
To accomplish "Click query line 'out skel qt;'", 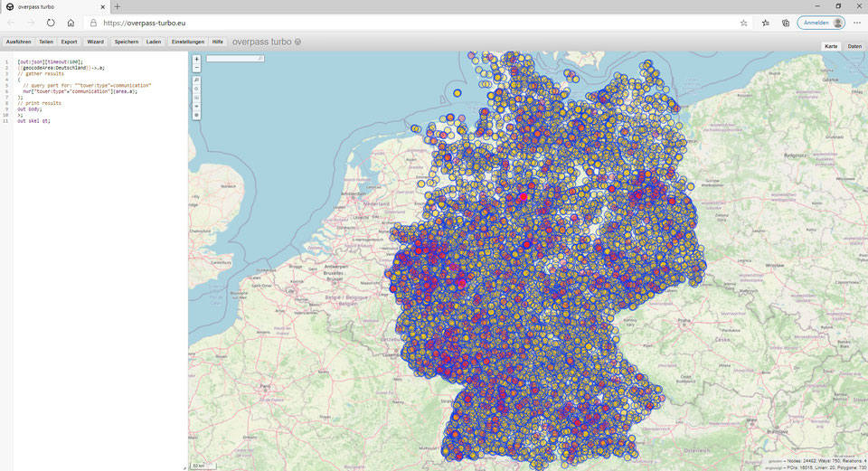I will (x=33, y=120).
